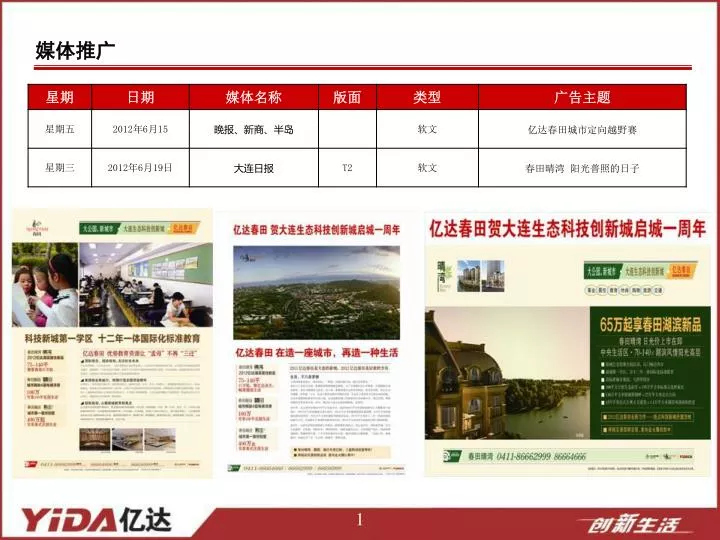Click the cell 星期三
Screen dimensions: 720x540
coord(60,168)
